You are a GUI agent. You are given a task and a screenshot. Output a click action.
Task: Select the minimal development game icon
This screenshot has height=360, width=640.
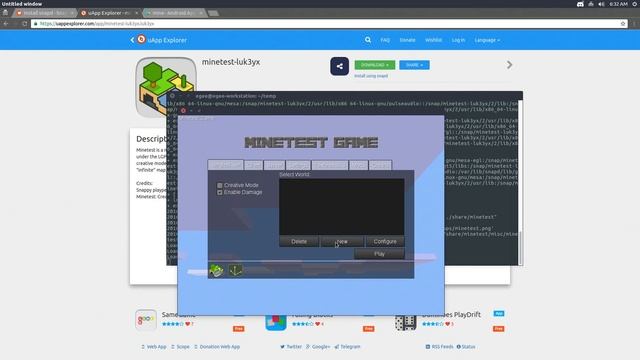pyautogui.click(x=235, y=270)
